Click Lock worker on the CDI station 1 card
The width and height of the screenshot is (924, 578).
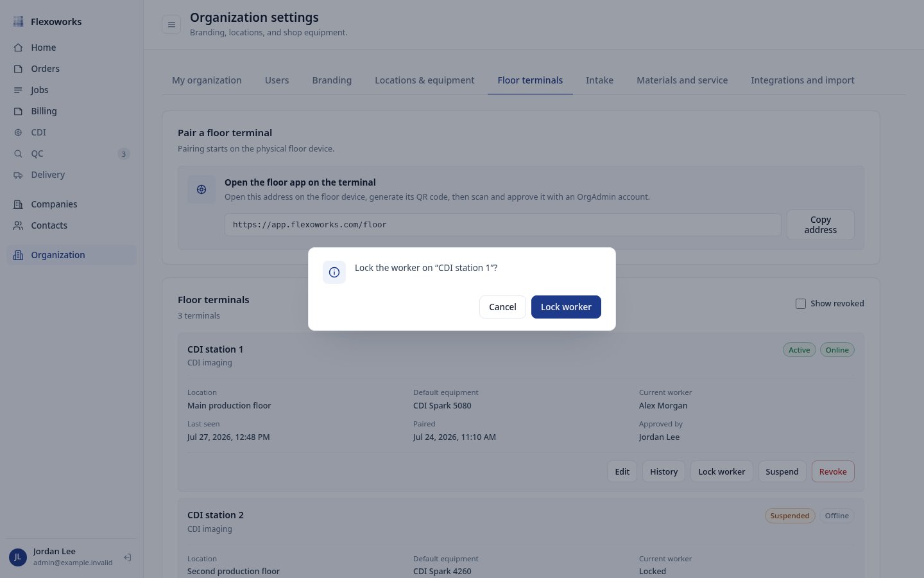722,471
